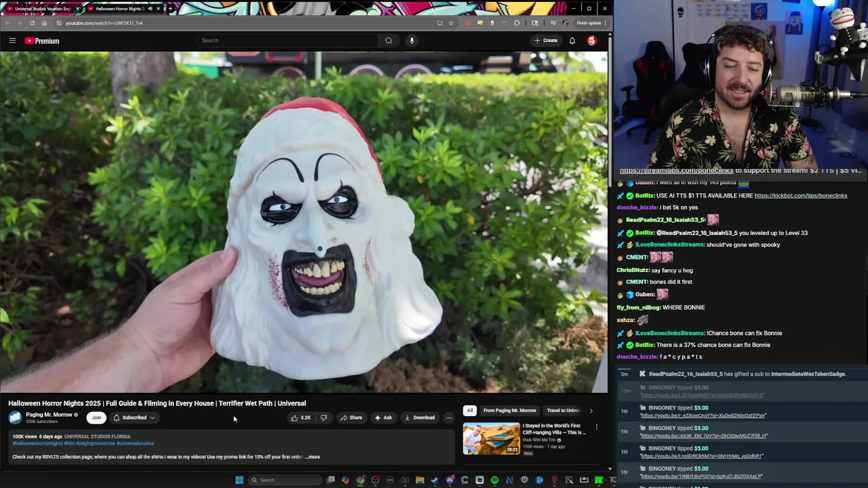The height and width of the screenshot is (488, 868).
Task: Open the kickbot.com/tips/boneclinks link in chat
Action: click(x=800, y=196)
